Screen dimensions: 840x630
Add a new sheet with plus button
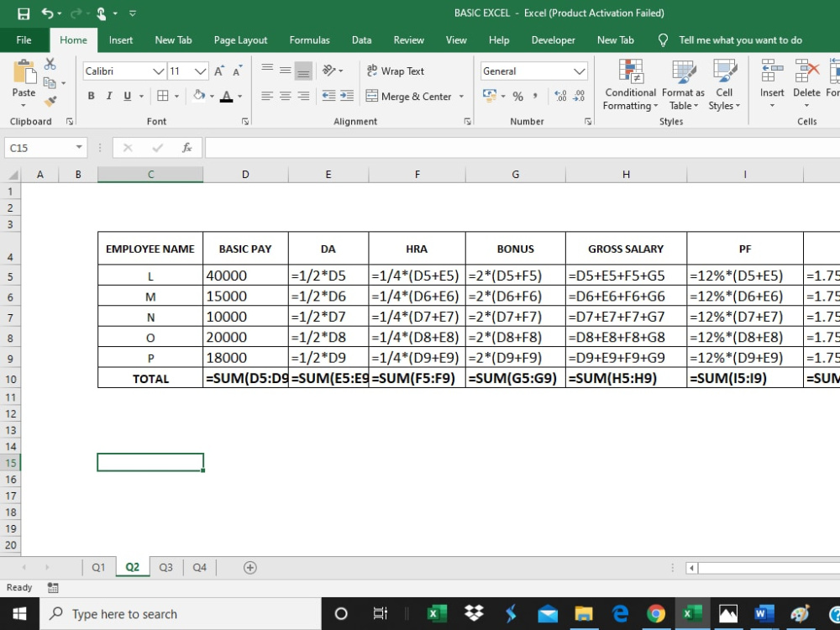tap(250, 567)
